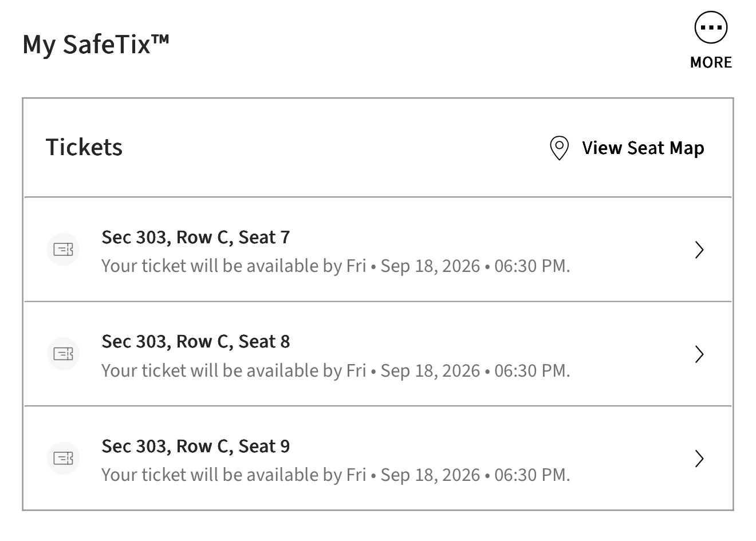Expand the Seat 8 ticket chevron
This screenshot has width=756, height=541.
point(699,354)
